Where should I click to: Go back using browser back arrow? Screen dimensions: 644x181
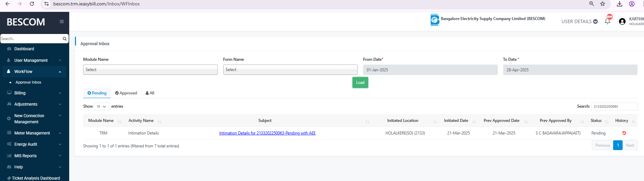(x=7, y=4)
